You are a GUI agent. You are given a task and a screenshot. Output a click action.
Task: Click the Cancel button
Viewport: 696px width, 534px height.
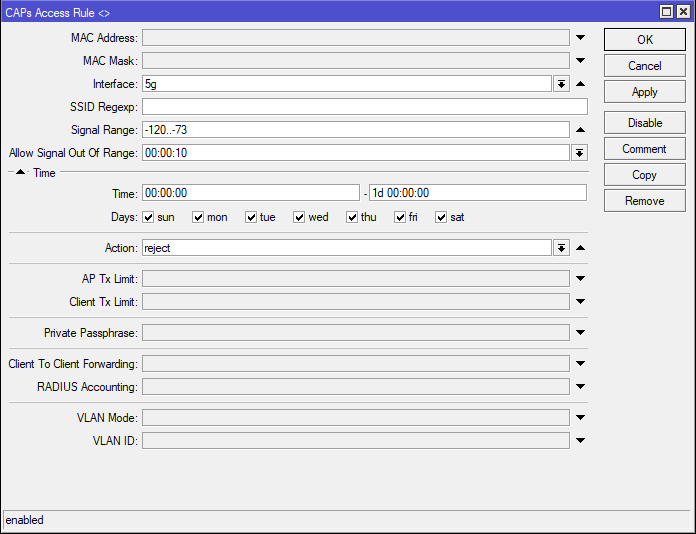click(645, 66)
